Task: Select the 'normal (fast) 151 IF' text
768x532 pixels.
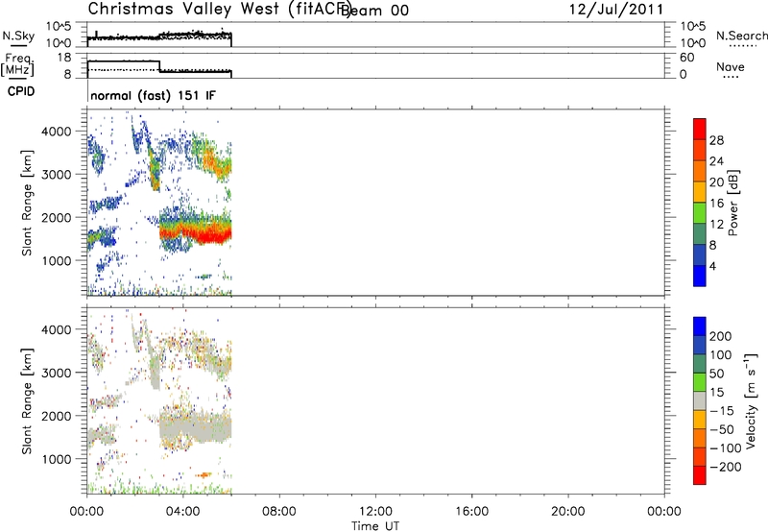Action: pyautogui.click(x=153, y=95)
